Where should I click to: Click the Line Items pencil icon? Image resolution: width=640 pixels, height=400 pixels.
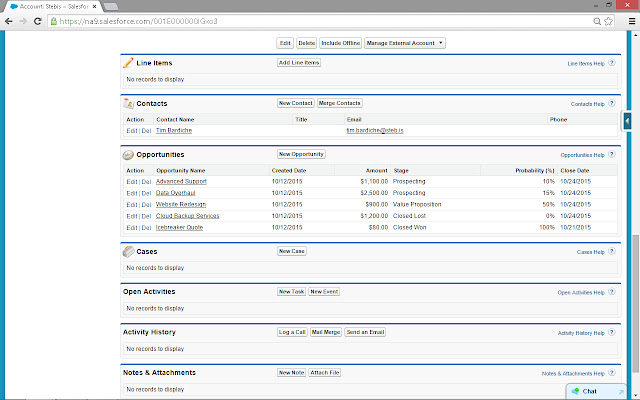point(128,62)
